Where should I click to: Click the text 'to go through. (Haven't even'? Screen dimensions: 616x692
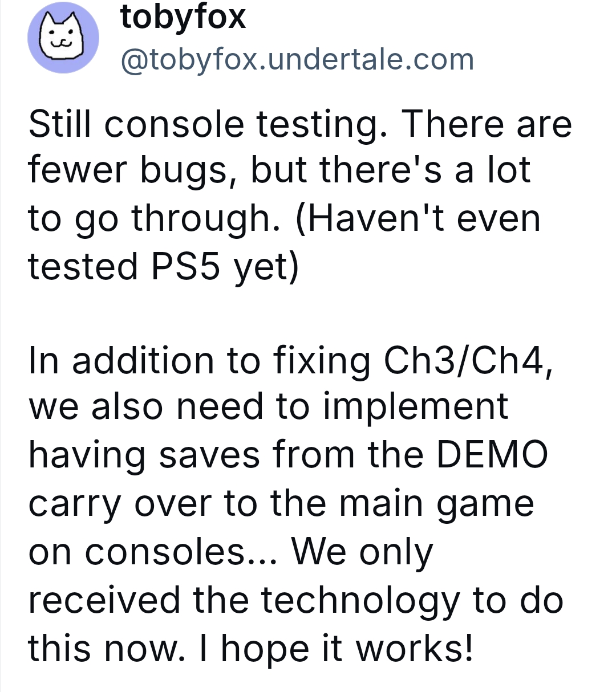(284, 219)
